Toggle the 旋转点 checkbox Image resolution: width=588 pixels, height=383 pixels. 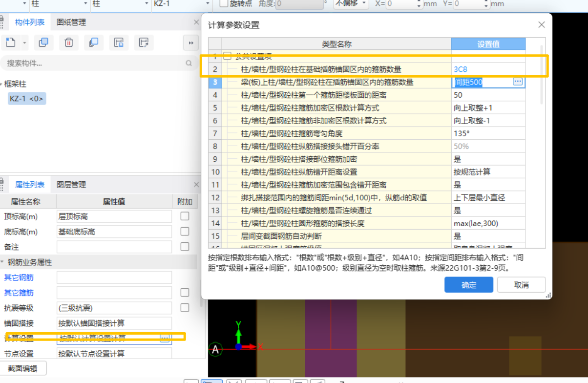224,3
